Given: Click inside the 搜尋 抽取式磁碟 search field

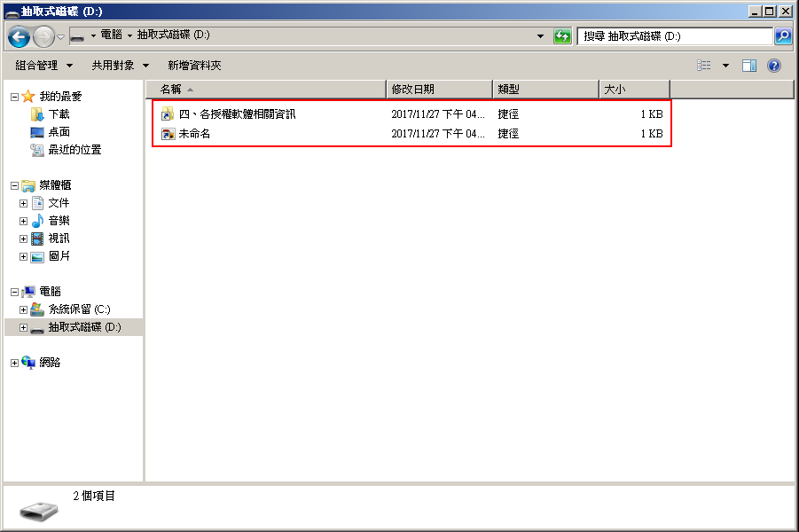Looking at the screenshot, I should (674, 36).
